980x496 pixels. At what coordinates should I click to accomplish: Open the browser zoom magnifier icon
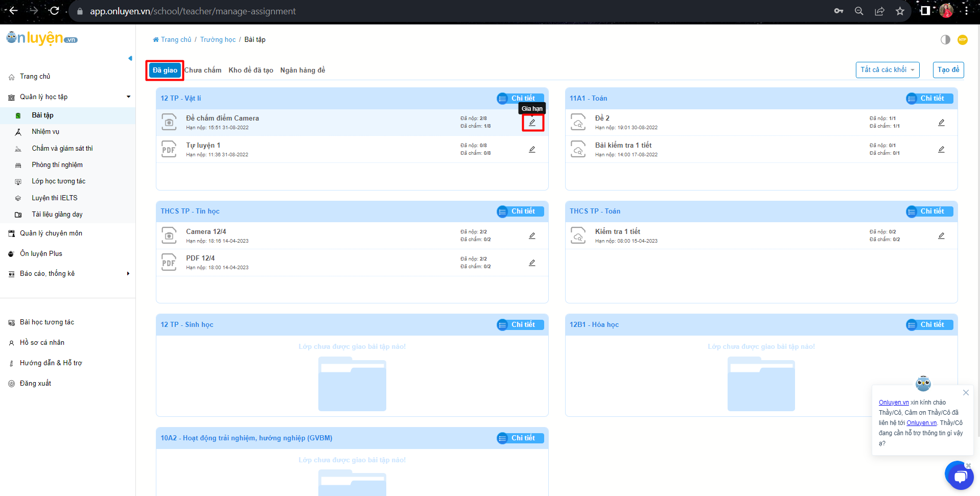(859, 11)
